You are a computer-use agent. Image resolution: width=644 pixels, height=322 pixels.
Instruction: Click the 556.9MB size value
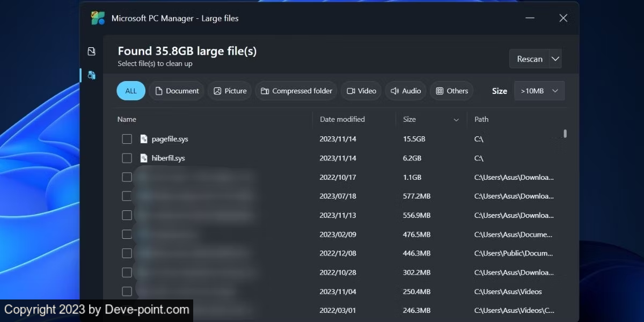(416, 215)
